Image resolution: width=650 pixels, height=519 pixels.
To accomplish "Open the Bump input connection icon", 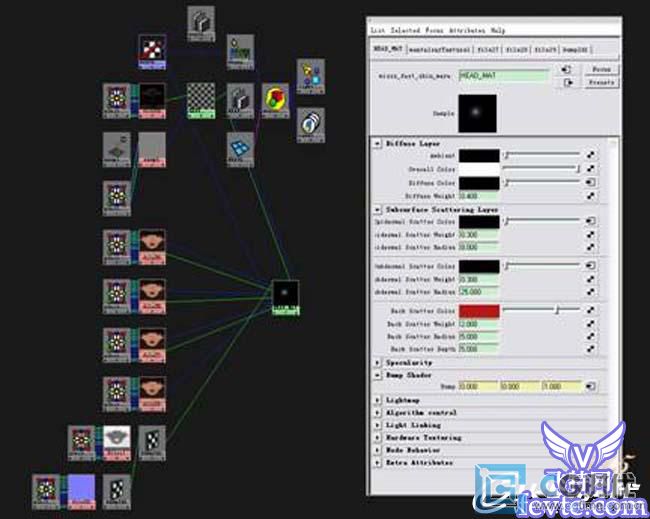I will [591, 386].
